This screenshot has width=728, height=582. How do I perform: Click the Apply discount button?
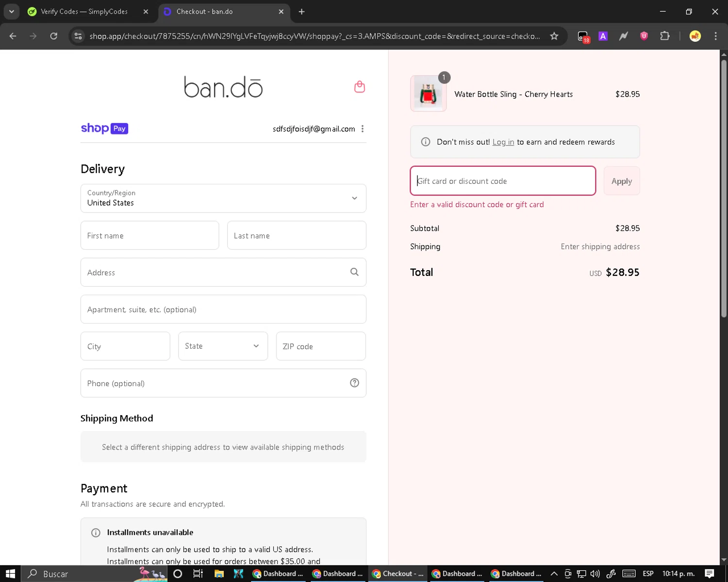click(622, 181)
